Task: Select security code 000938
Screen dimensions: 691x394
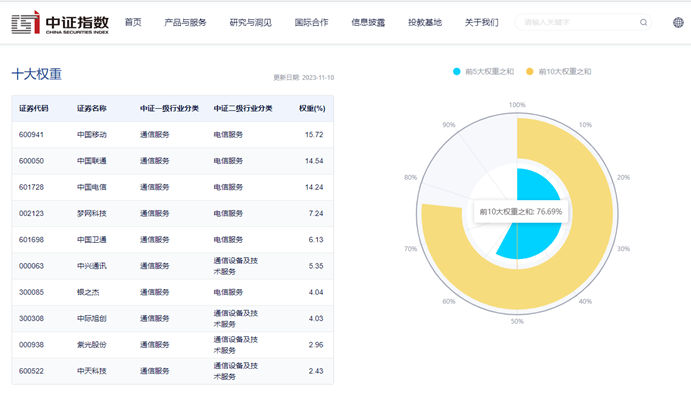Action: click(31, 345)
